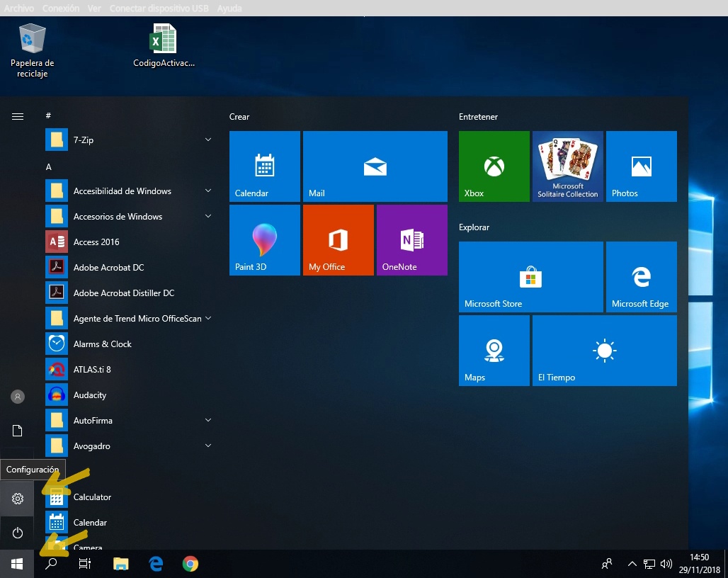This screenshot has height=578, width=728.
Task: Open Adobe Acrobat Distiller DC
Action: tap(129, 293)
